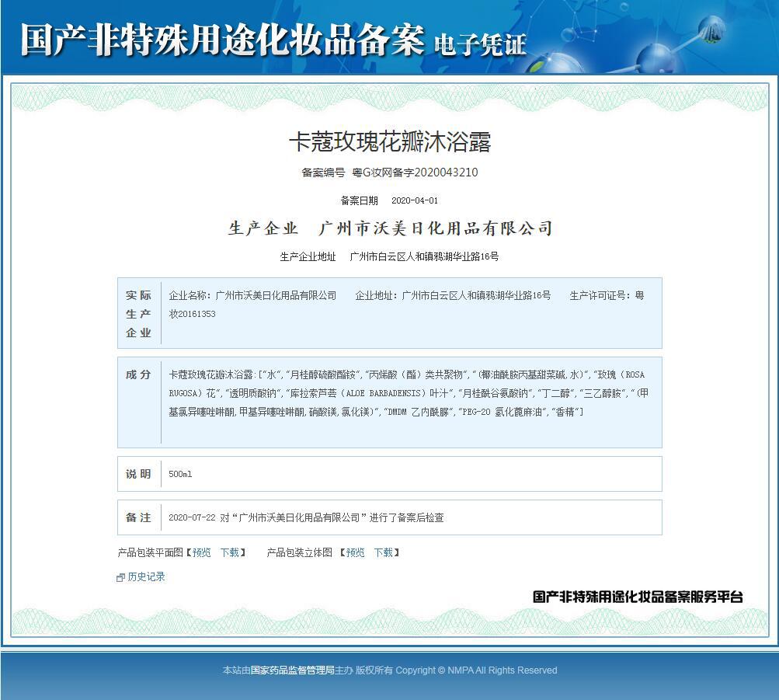Image resolution: width=779 pixels, height=700 pixels.
Task: Preview 产品包装立体图 via 预览 link
Action: 355,552
